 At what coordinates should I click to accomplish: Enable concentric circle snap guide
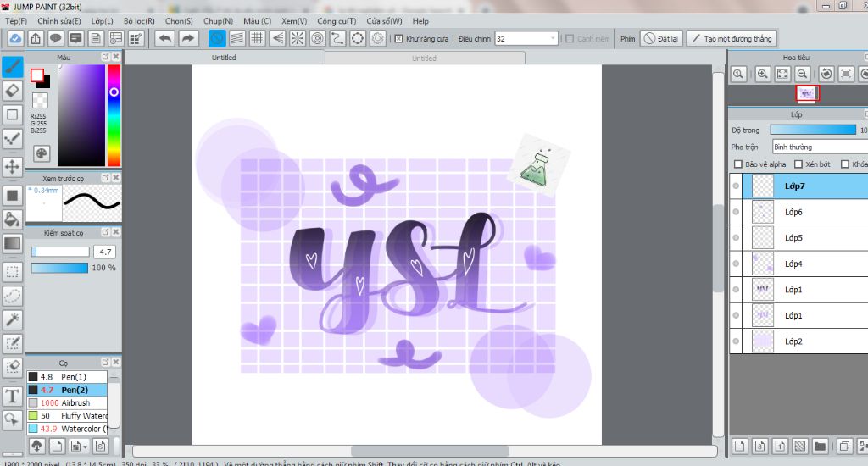(317, 39)
